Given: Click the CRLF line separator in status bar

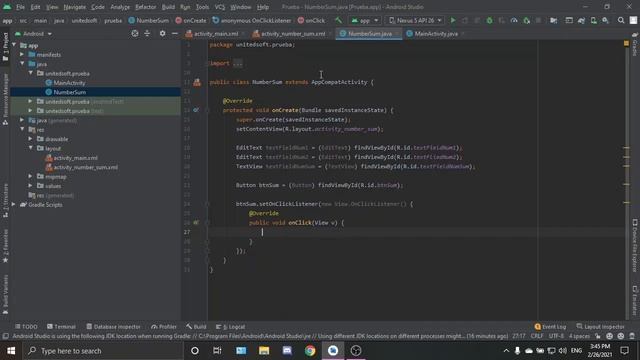Looking at the screenshot, I should coord(537,336).
